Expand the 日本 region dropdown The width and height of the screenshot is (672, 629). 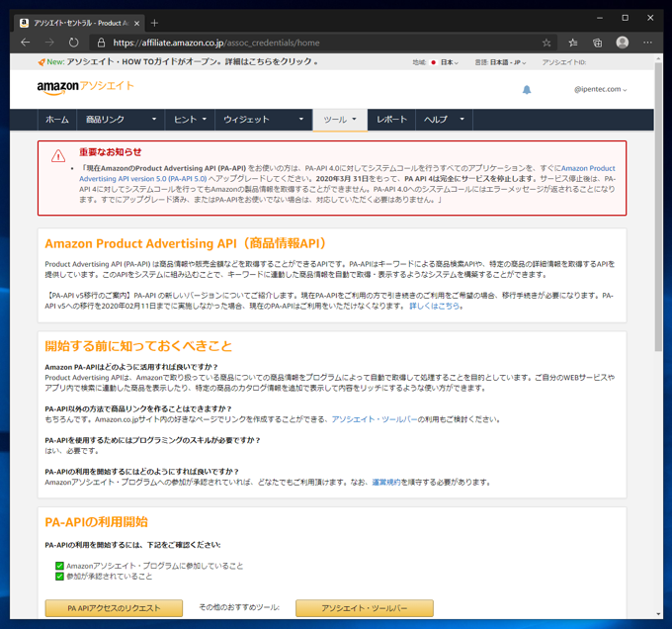(450, 62)
